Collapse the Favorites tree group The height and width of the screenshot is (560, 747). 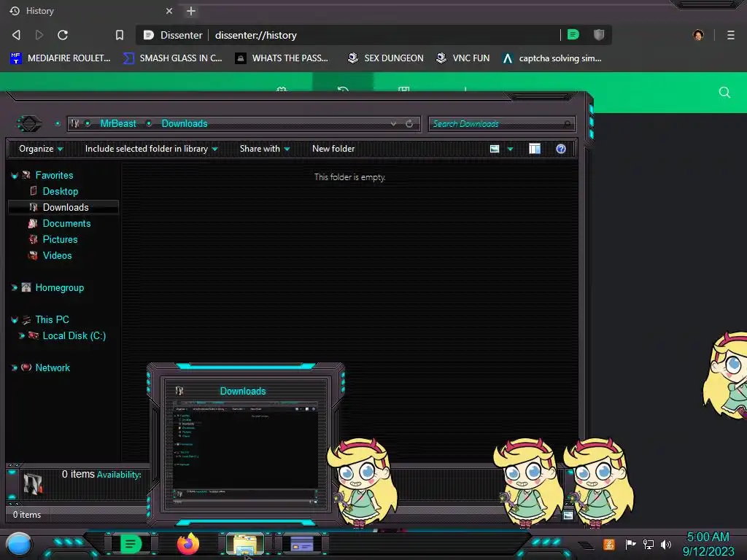point(15,175)
